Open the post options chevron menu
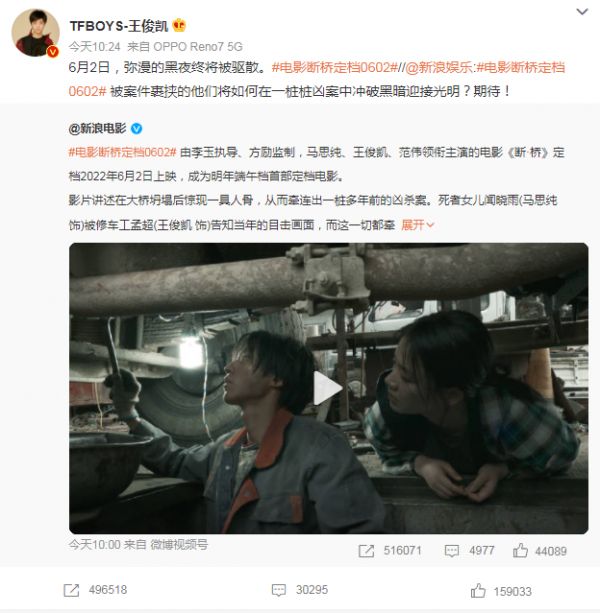 (582, 12)
